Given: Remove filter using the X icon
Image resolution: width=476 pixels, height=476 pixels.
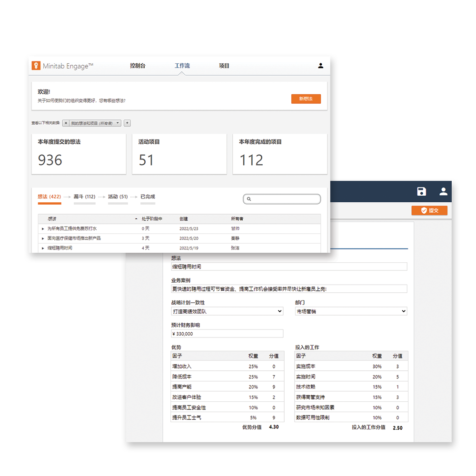Looking at the screenshot, I should [x=66, y=123].
